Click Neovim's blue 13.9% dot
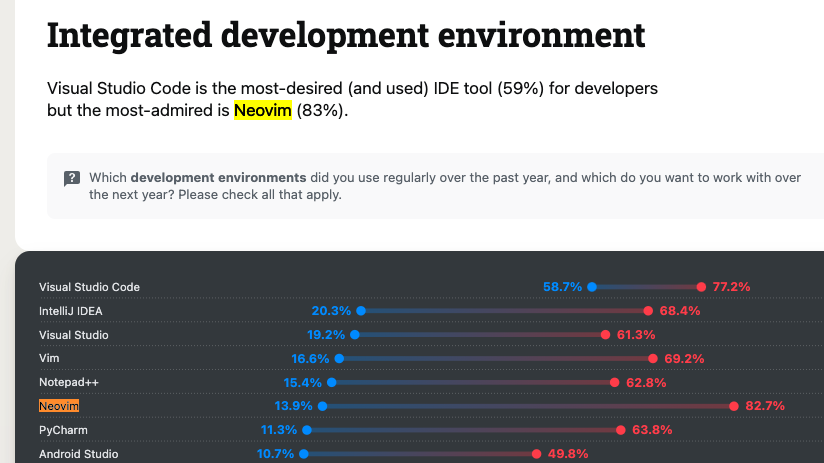824x463 pixels. (323, 406)
